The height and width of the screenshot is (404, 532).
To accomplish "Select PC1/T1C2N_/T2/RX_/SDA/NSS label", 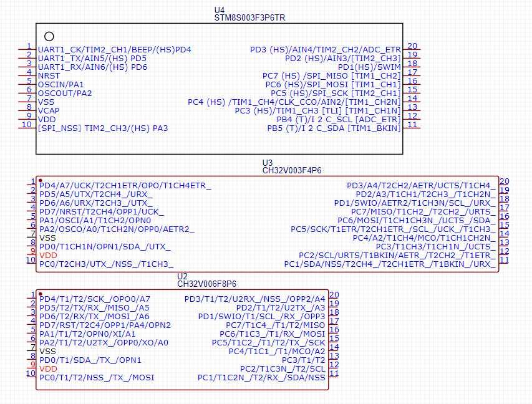I will tap(261, 378).
